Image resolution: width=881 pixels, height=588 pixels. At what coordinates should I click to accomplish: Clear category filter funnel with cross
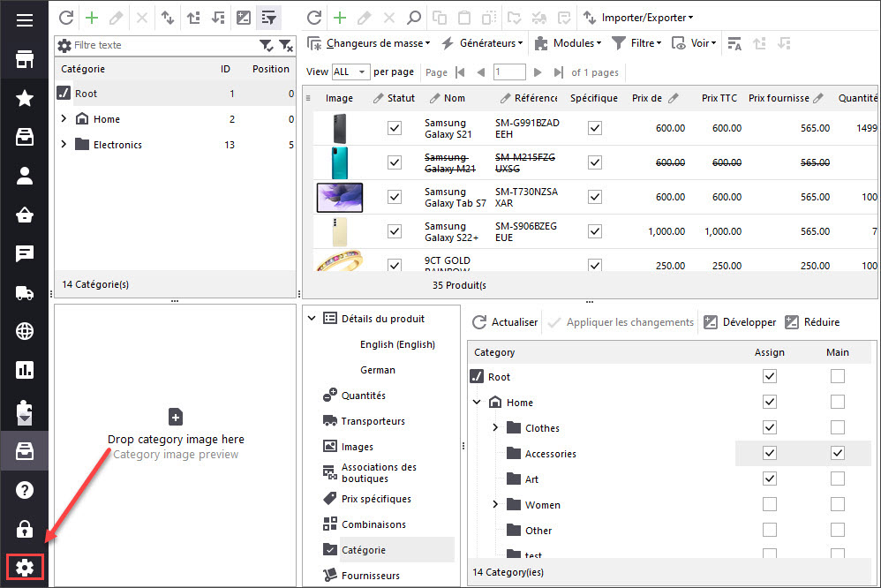[286, 46]
